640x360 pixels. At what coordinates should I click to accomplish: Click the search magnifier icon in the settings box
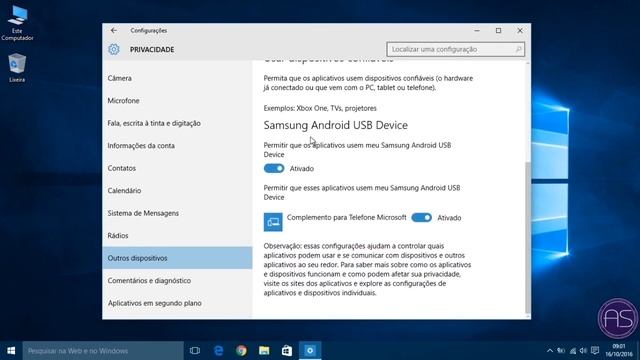pyautogui.click(x=518, y=49)
